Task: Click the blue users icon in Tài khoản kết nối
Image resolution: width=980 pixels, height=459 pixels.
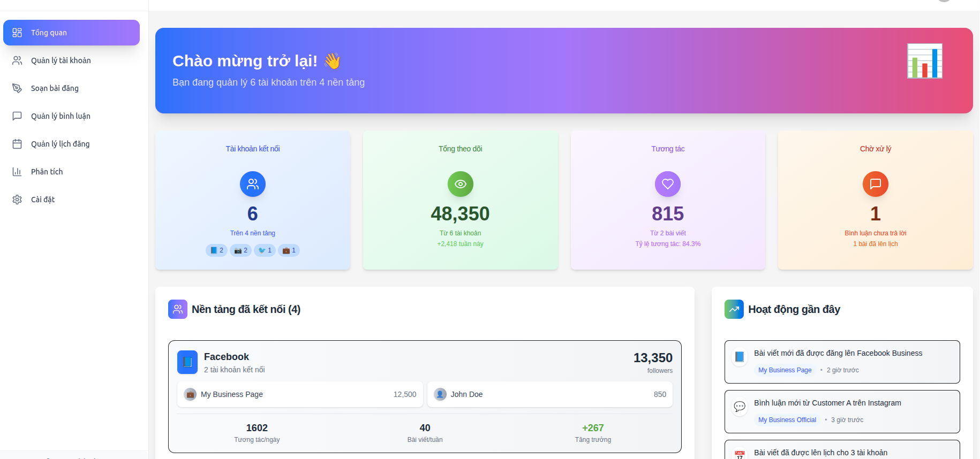Action: 252,184
